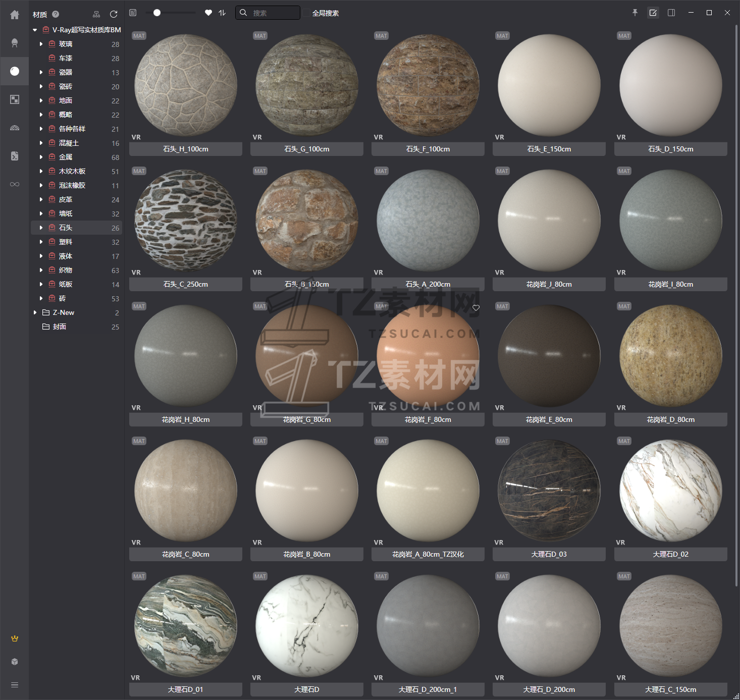Click the 花岗岩_E_80cm name label

tap(549, 420)
